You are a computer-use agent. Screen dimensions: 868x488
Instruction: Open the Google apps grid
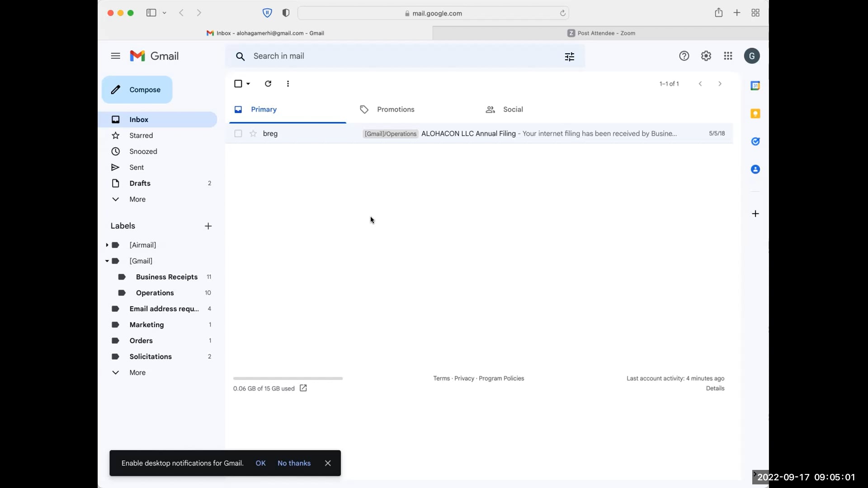(x=728, y=56)
